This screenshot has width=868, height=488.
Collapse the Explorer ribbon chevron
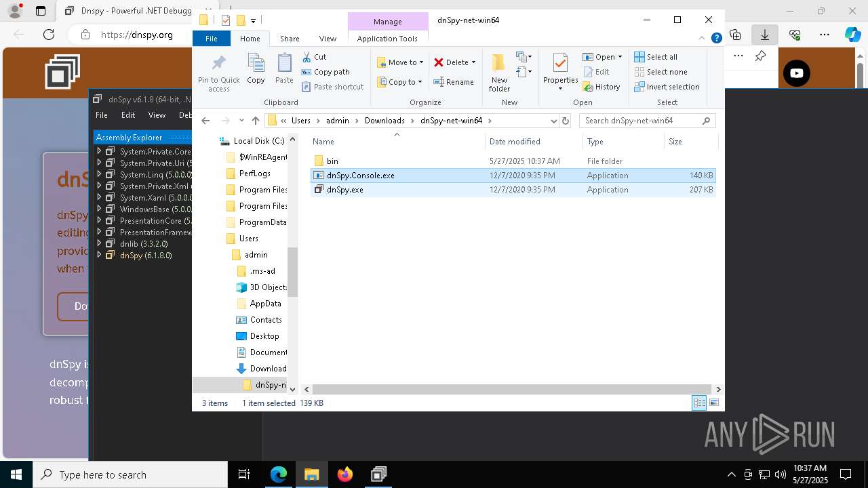(701, 39)
